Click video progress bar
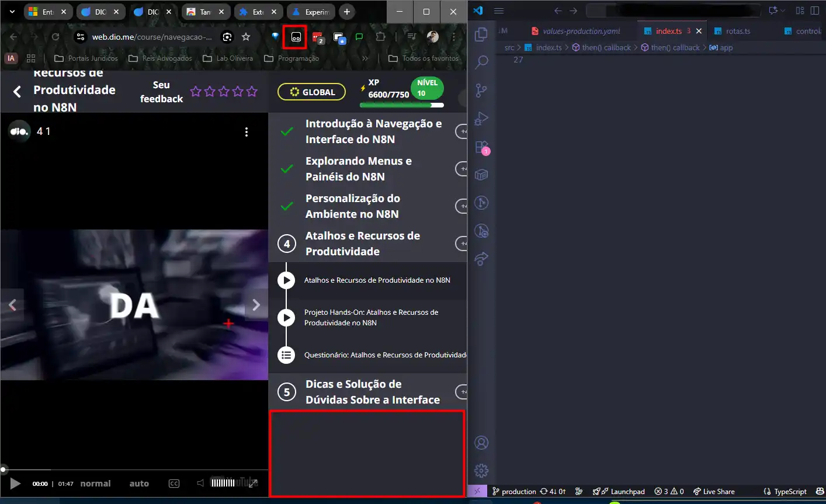Screen dimensions: 826x504 (134, 469)
